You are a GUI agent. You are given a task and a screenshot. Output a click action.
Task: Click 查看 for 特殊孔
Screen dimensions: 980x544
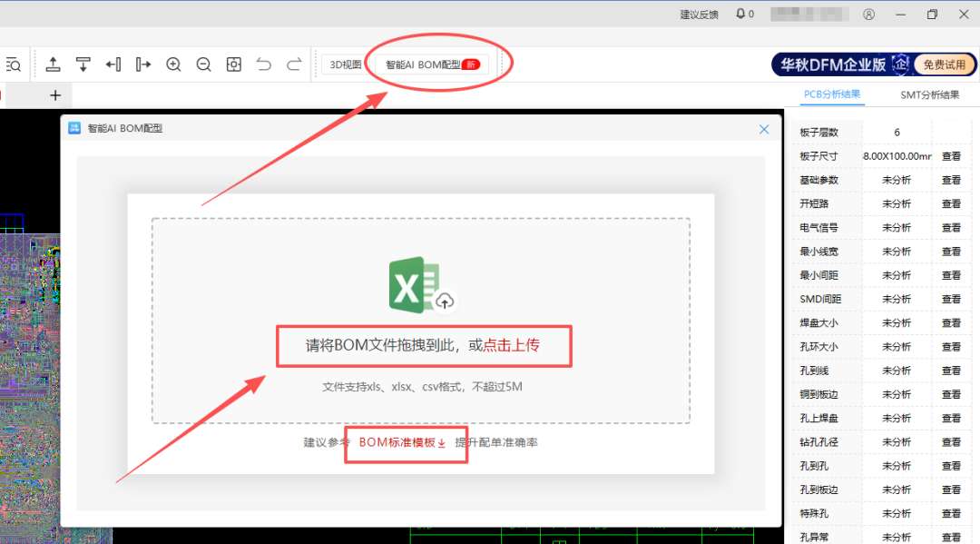tap(951, 513)
